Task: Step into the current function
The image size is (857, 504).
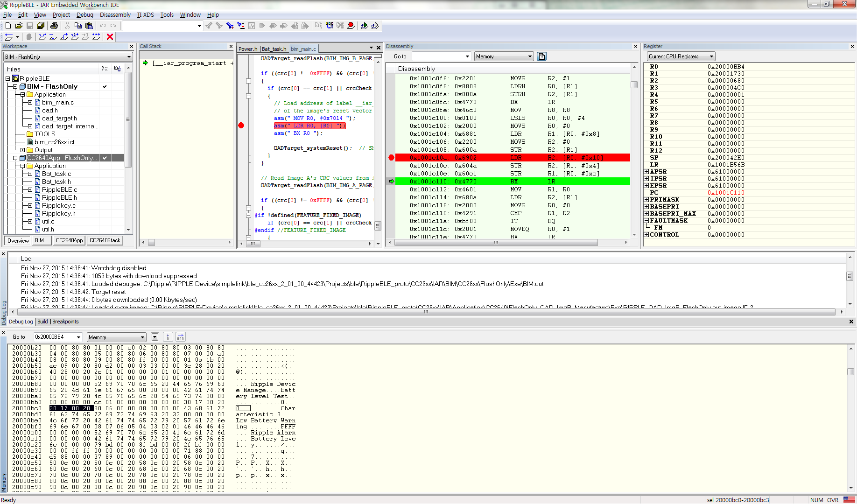Action: click(x=53, y=37)
